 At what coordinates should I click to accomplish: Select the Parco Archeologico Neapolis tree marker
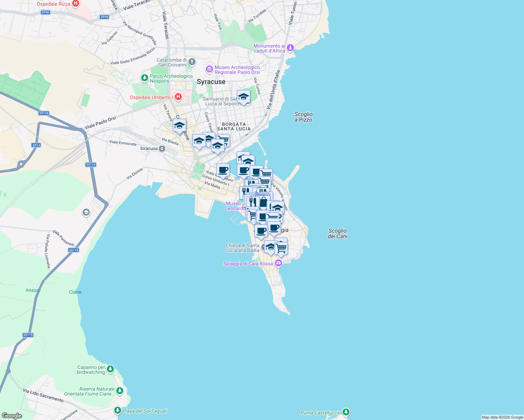[145, 78]
